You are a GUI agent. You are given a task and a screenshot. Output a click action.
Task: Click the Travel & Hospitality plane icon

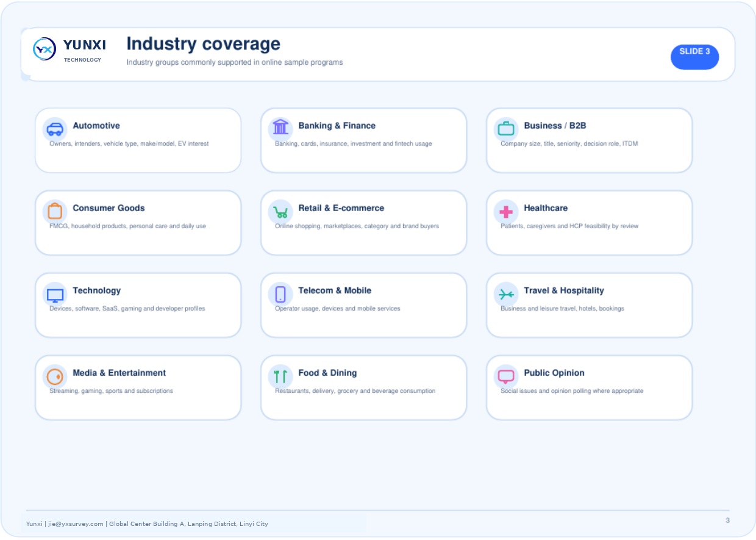point(506,295)
